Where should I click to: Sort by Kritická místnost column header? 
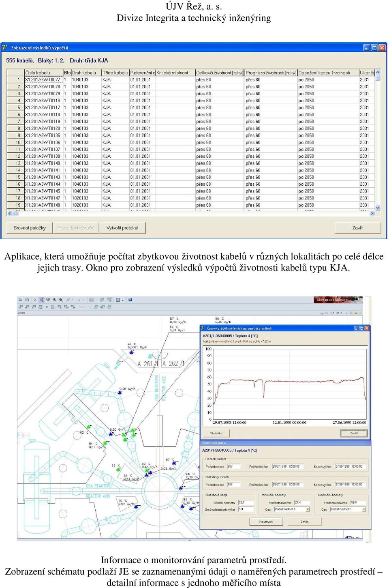(175, 73)
